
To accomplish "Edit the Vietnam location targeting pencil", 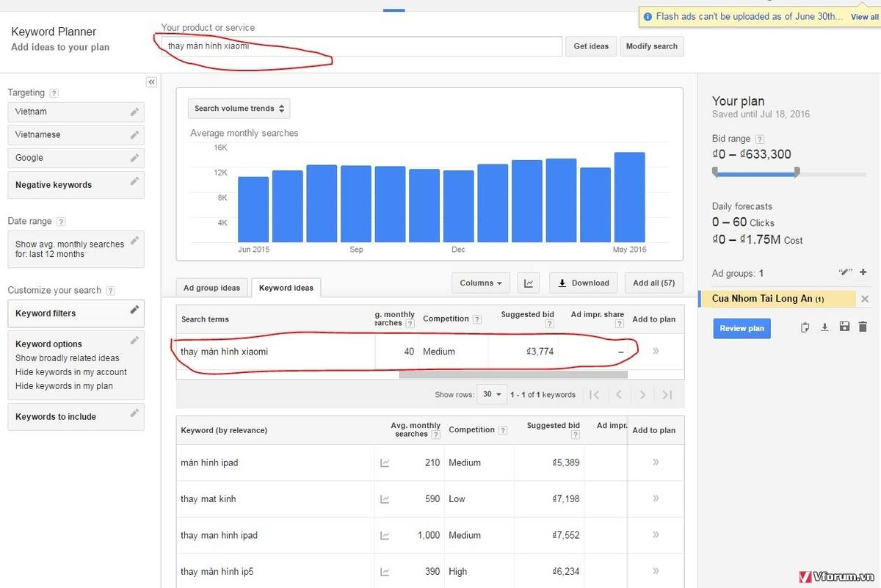I will [134, 112].
